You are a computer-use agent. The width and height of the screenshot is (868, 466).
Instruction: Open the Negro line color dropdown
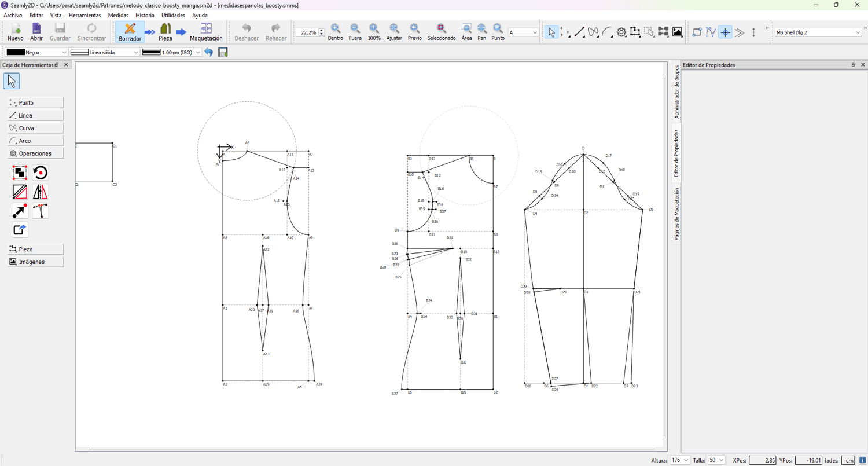pyautogui.click(x=36, y=52)
